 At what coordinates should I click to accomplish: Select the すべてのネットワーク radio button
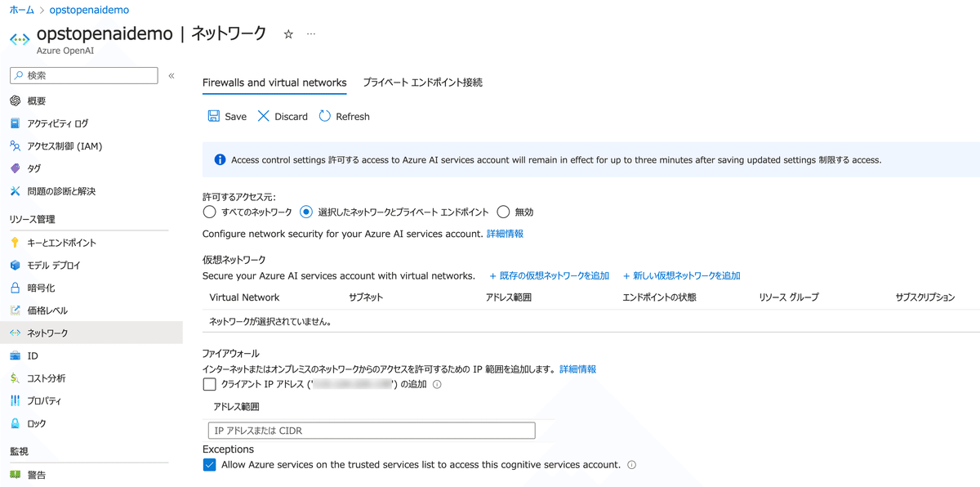tap(209, 212)
